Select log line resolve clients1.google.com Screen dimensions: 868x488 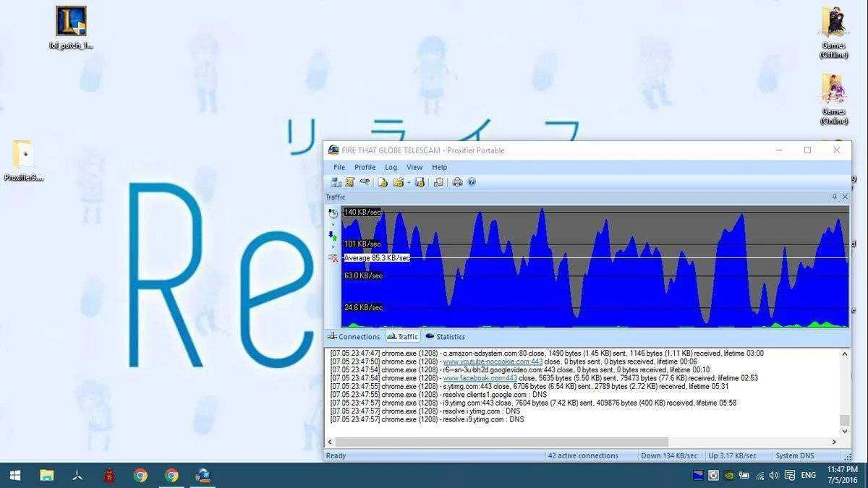point(438,395)
